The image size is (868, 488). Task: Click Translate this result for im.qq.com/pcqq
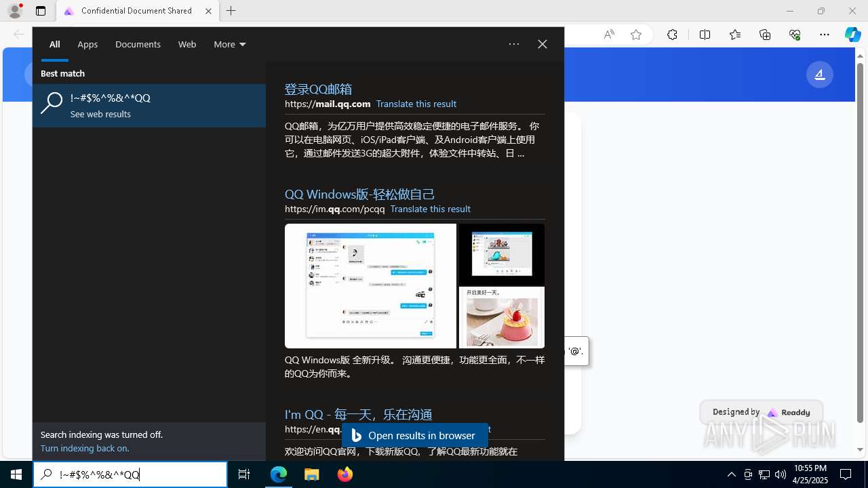(x=431, y=209)
